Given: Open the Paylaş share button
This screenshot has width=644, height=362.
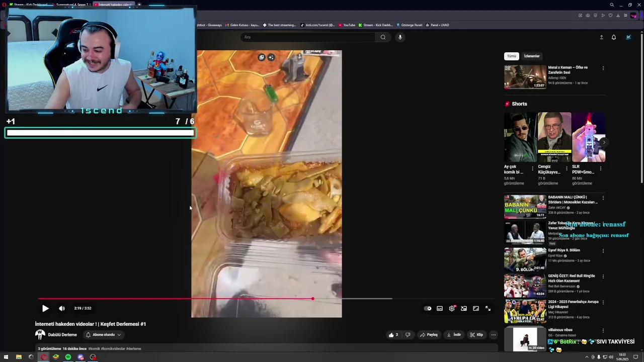Looking at the screenshot, I should [x=429, y=335].
